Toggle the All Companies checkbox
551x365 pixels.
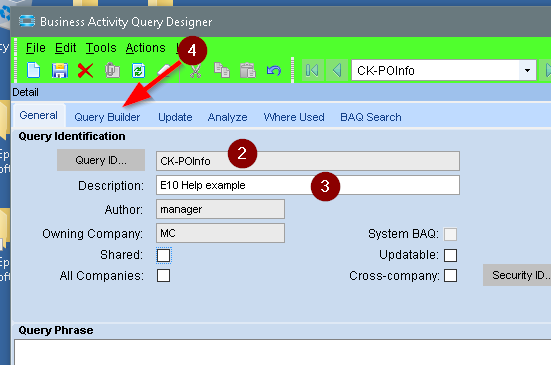[163, 276]
